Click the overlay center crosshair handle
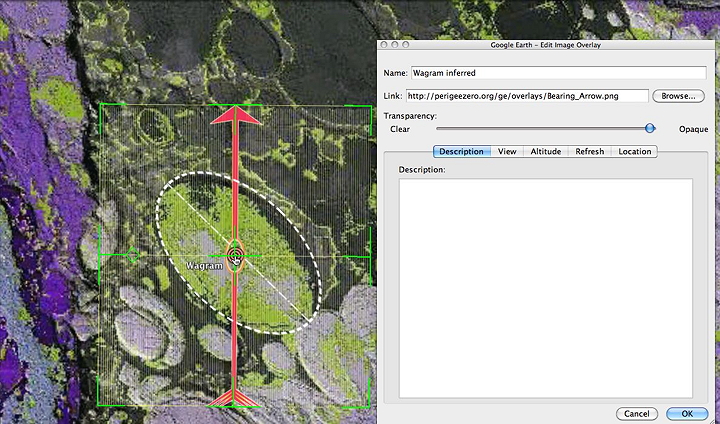Viewport: 720px width, 424px height. [x=235, y=256]
